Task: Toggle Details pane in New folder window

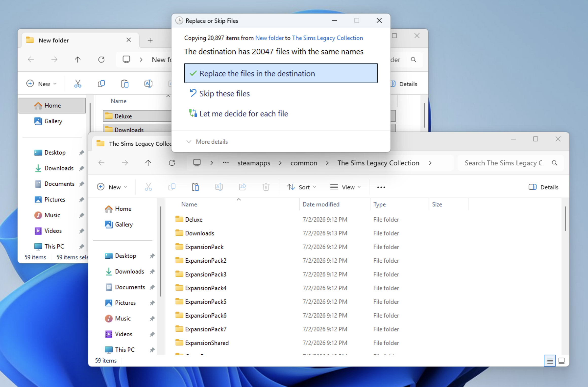Action: (404, 84)
